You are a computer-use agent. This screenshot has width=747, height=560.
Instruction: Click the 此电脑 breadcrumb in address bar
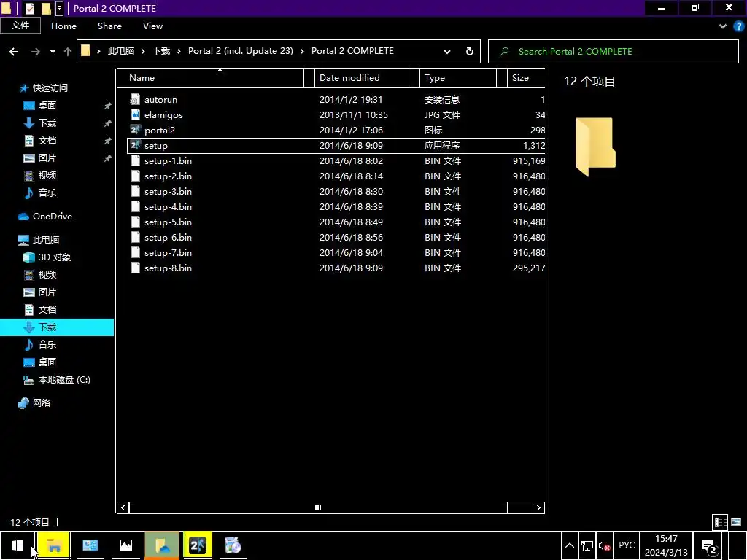pyautogui.click(x=121, y=51)
